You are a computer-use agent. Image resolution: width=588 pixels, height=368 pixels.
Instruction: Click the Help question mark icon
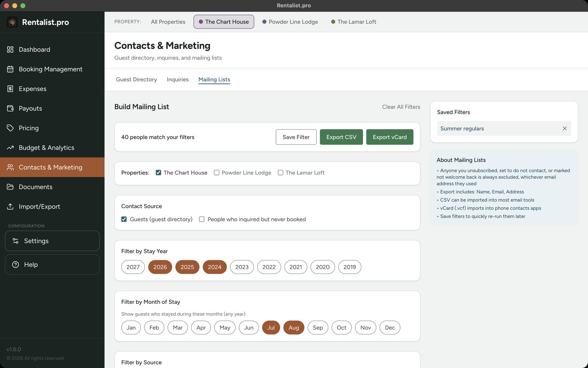point(16,265)
